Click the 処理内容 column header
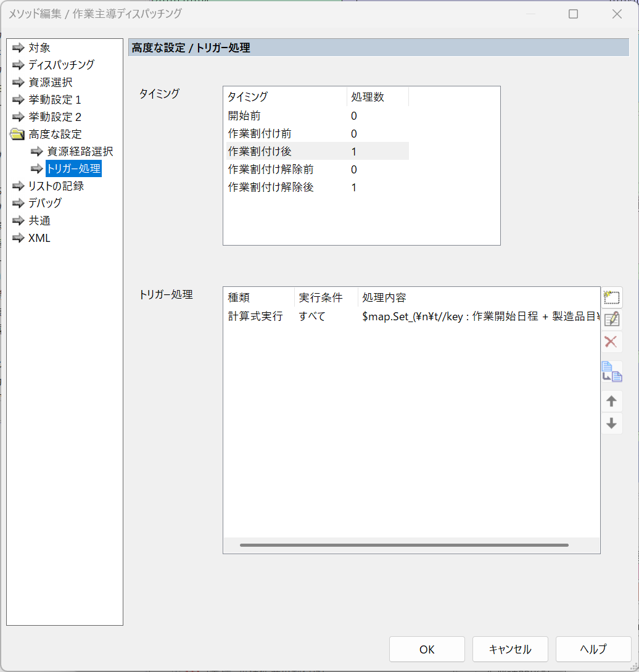The width and height of the screenshot is (639, 672). click(384, 297)
